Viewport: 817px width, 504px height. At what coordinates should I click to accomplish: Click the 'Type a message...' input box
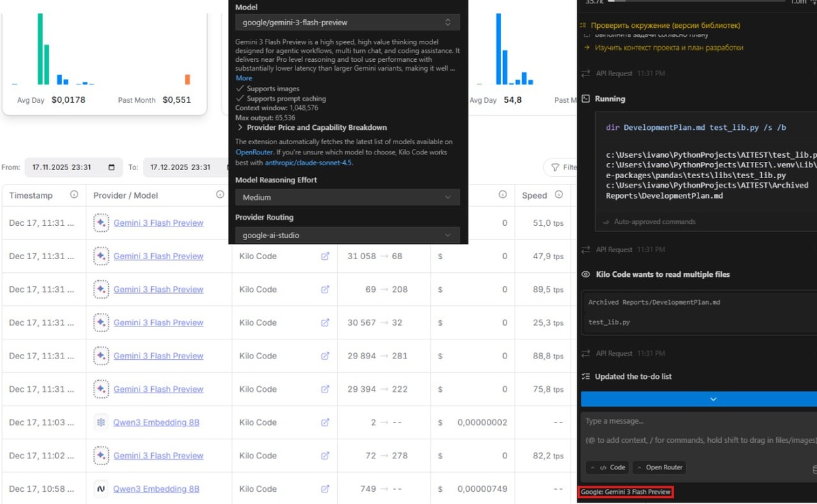tap(699, 432)
